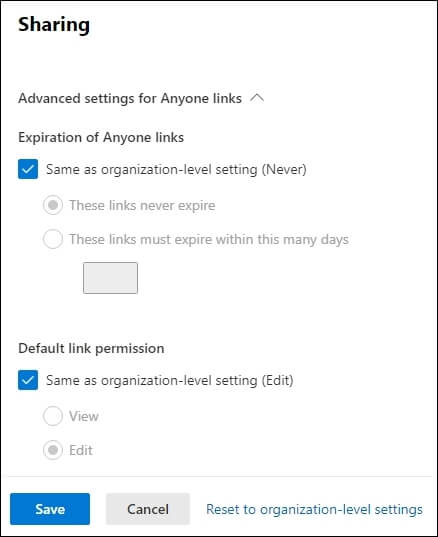Click the 'Edit' label text
Image resolution: width=438 pixels, height=537 pixels.
click(x=81, y=450)
